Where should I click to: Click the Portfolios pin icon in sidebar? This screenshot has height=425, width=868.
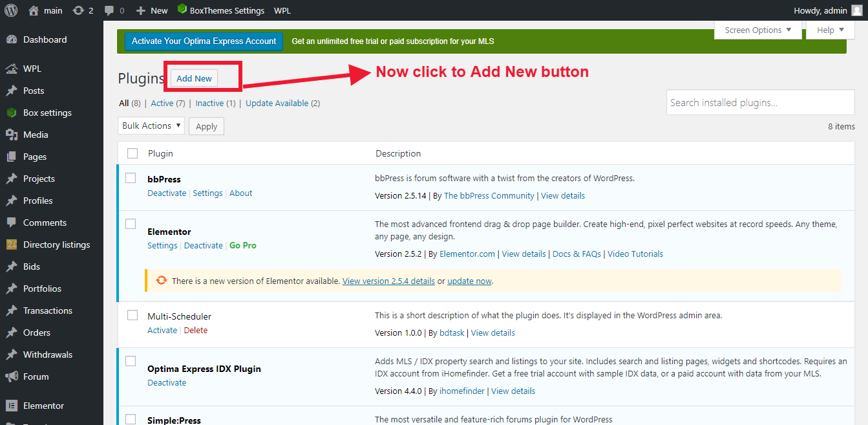click(x=12, y=289)
